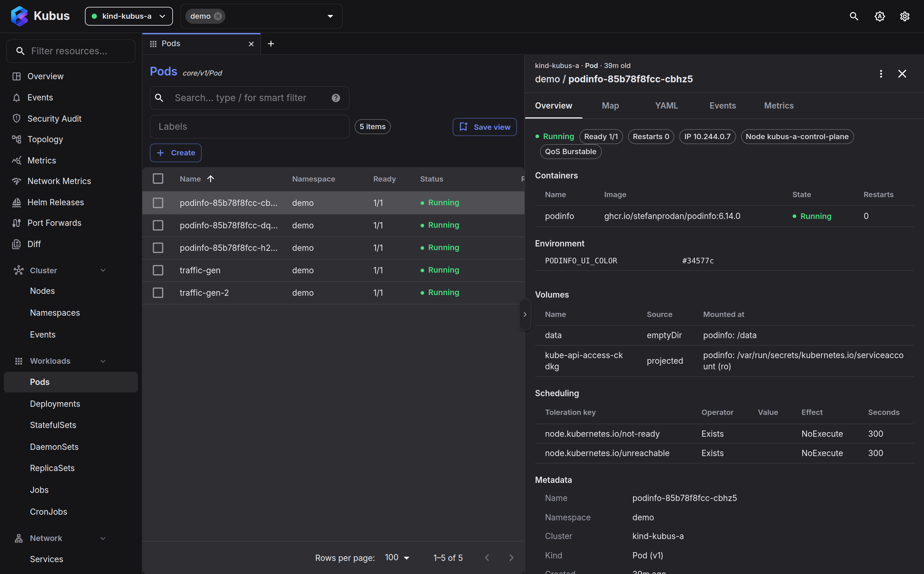Screen dimensions: 924x574
Task: Open Services in sidebar
Action: [71, 559]
